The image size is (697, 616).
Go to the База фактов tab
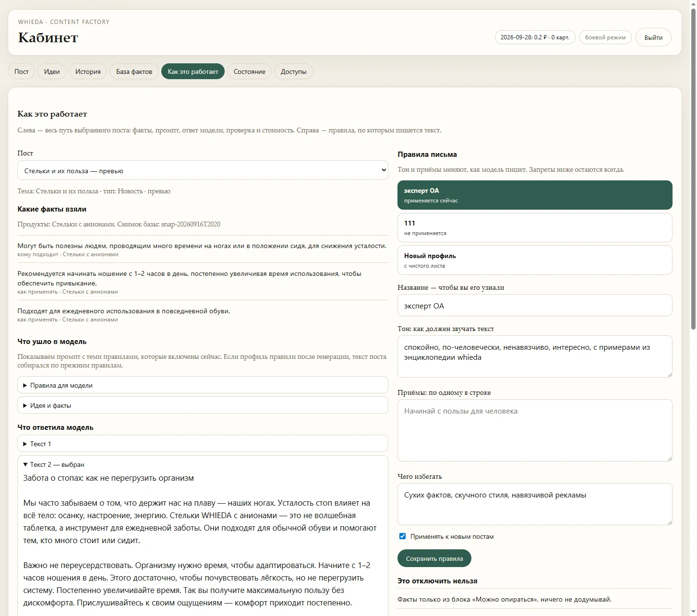pos(134,71)
